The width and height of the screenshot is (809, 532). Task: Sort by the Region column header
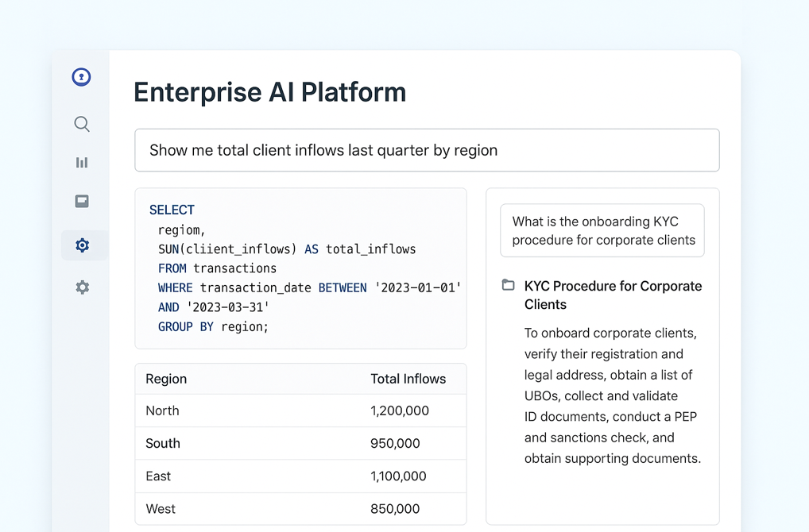pyautogui.click(x=166, y=379)
